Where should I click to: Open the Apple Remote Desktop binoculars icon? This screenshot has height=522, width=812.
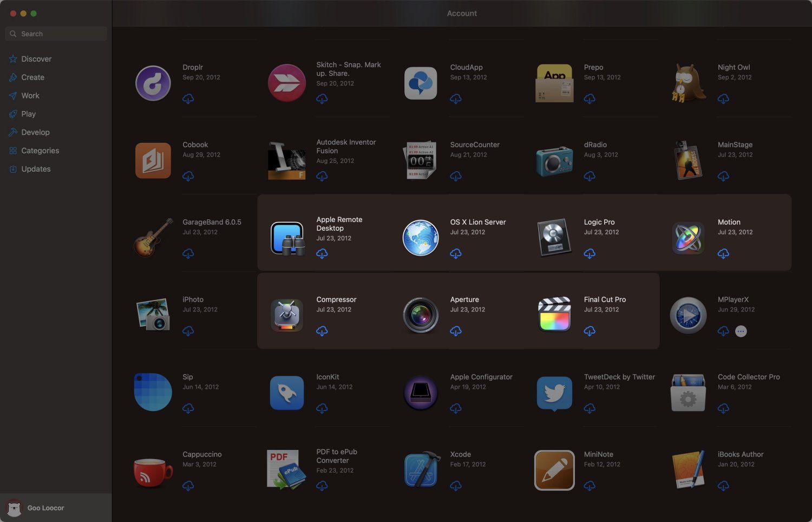(287, 237)
